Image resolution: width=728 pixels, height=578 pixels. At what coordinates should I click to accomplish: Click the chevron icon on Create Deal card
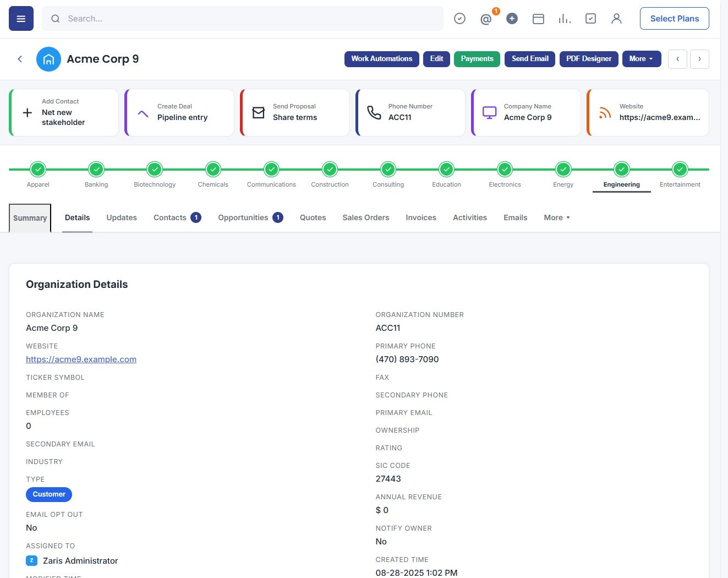coord(143,113)
